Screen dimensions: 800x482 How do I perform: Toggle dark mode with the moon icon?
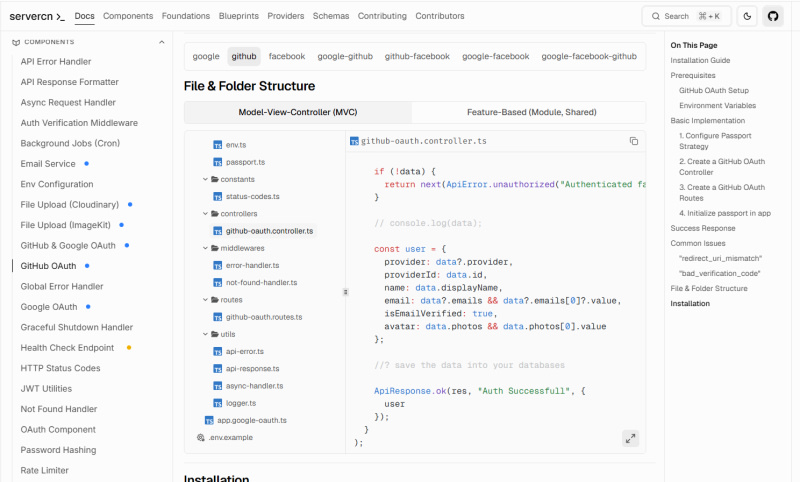(x=747, y=16)
